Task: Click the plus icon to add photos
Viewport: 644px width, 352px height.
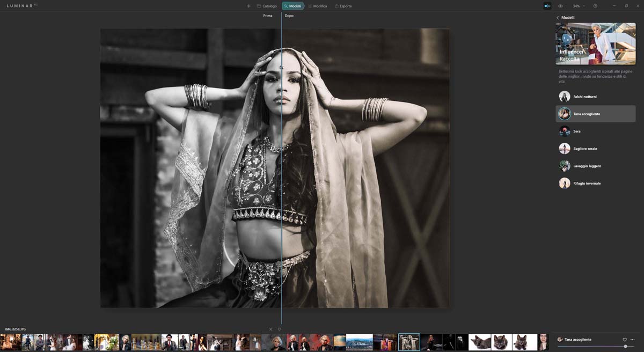Action: coord(248,6)
